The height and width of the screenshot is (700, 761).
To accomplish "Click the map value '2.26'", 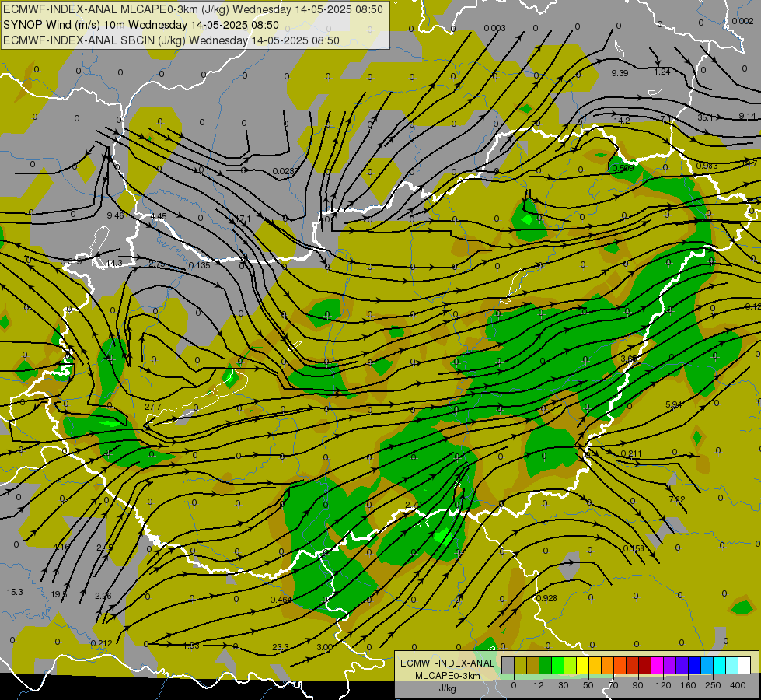I will coord(103,596).
